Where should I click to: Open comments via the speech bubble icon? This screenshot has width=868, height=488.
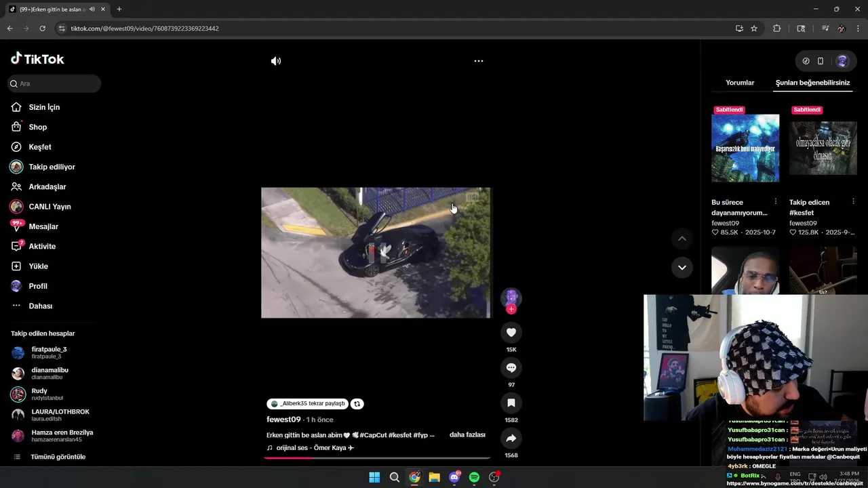tap(511, 367)
